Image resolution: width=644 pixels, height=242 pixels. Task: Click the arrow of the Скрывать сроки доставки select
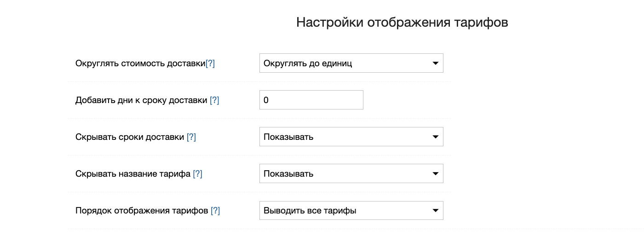coord(435,137)
